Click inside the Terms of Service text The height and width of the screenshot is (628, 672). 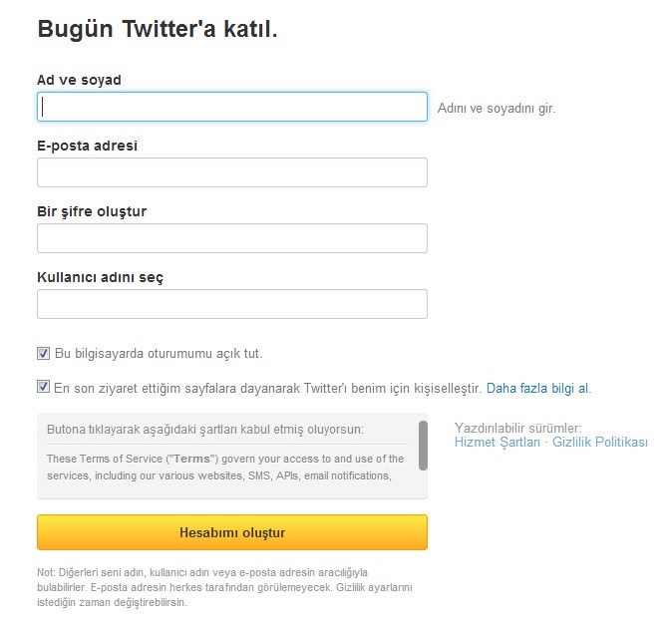(225, 467)
